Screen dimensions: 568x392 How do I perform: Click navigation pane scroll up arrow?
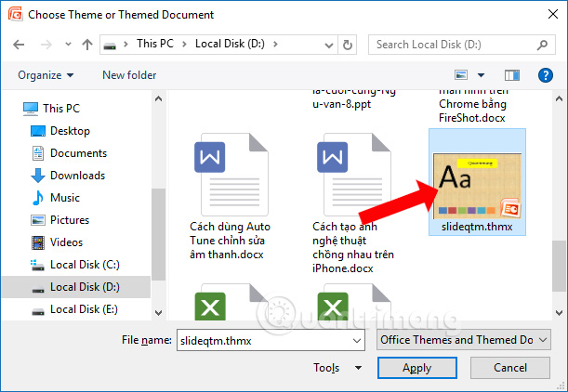click(x=158, y=98)
